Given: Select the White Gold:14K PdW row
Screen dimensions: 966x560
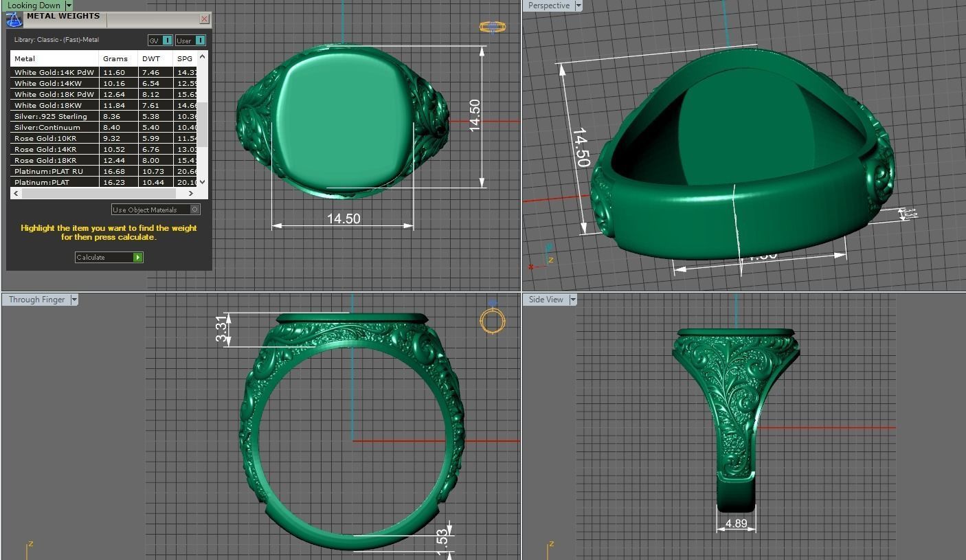Looking at the screenshot, I should click(x=104, y=72).
